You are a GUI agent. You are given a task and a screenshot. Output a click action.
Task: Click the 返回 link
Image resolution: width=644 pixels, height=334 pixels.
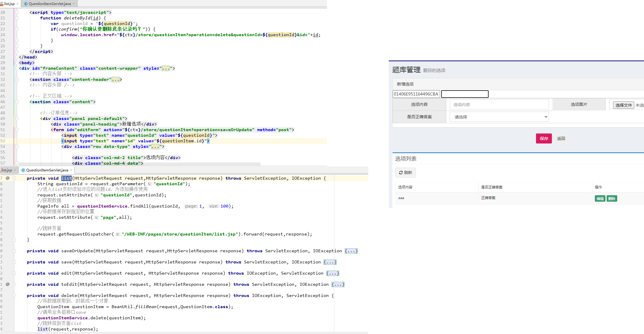point(561,138)
